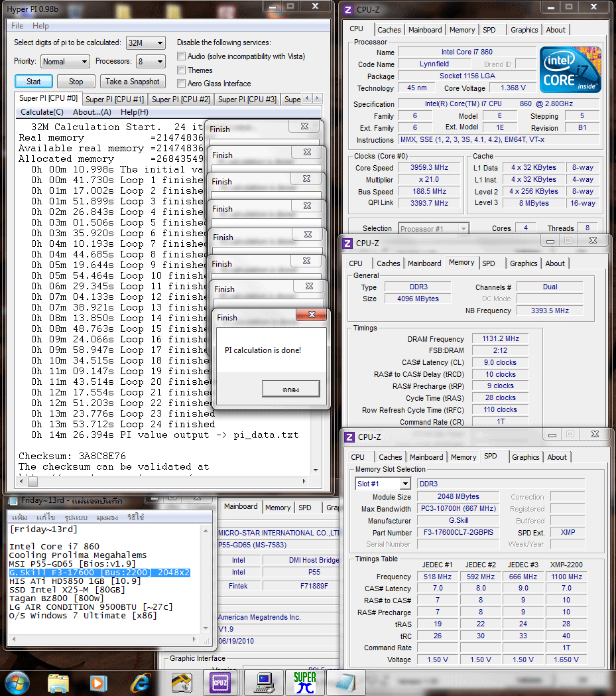This screenshot has width=616, height=696.
Task: Open the File menu in Hyper PI
Action: (17, 26)
